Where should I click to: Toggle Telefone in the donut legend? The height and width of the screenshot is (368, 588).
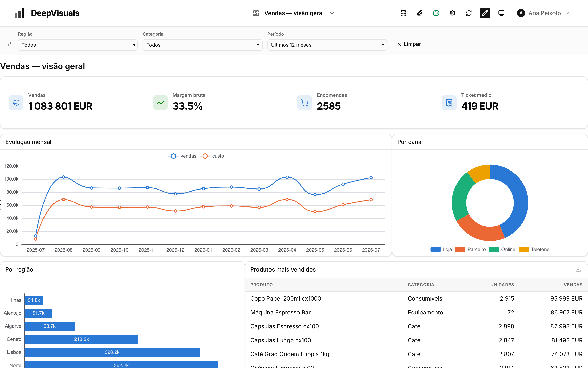534,249
